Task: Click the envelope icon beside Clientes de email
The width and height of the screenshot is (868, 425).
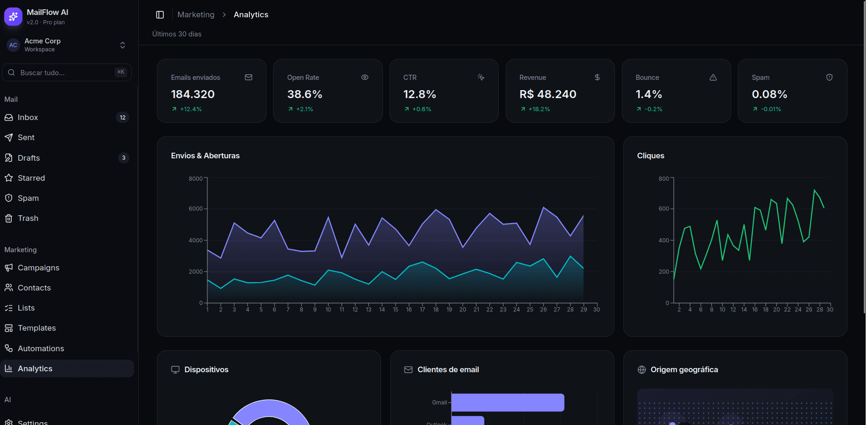Action: click(408, 370)
